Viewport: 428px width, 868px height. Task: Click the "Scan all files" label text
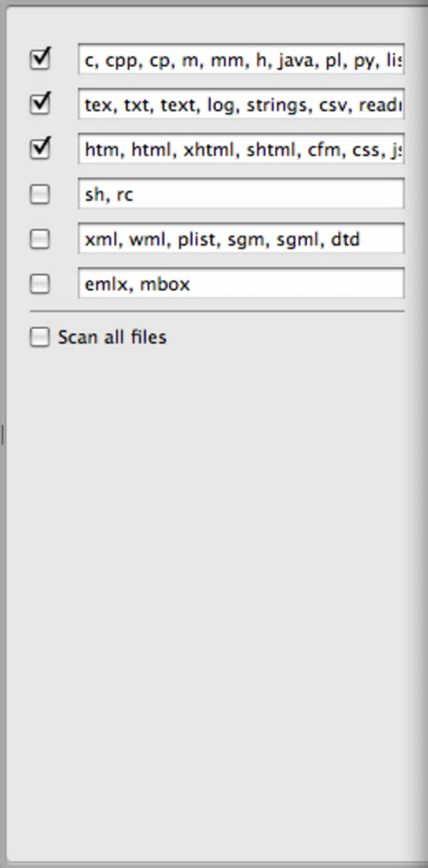click(x=112, y=337)
